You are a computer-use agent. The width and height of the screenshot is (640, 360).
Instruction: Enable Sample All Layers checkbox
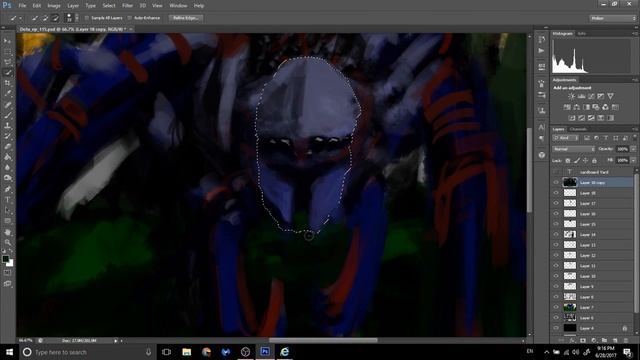87,18
